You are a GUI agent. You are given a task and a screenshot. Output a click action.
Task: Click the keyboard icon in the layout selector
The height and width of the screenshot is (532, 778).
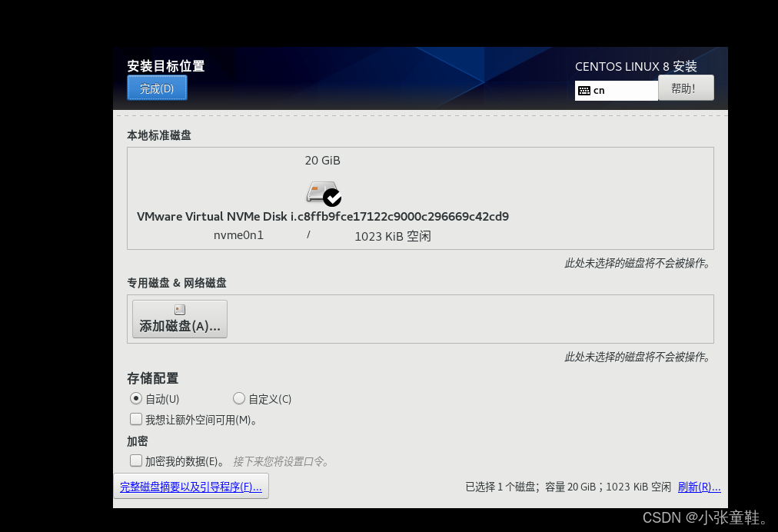(x=585, y=90)
